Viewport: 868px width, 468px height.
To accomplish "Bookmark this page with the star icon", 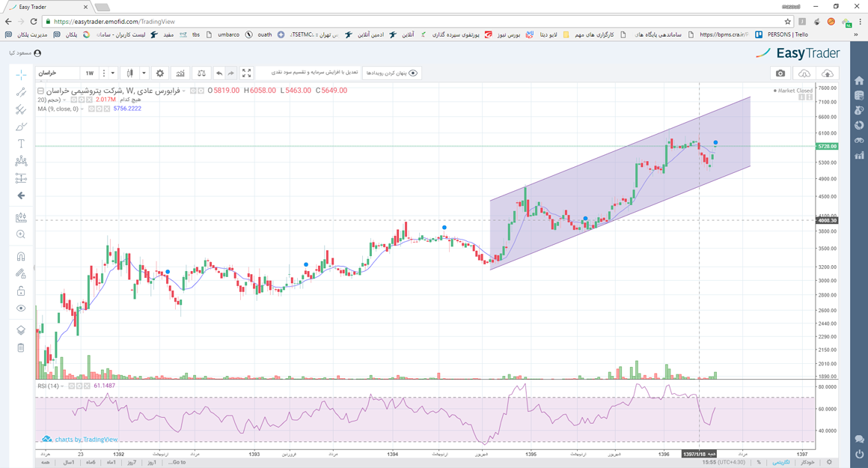I will 787,22.
